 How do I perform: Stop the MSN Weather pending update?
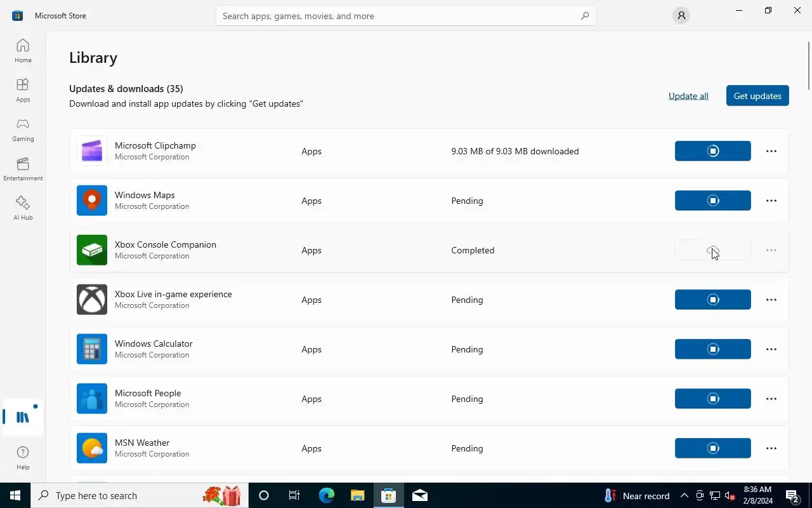(713, 448)
